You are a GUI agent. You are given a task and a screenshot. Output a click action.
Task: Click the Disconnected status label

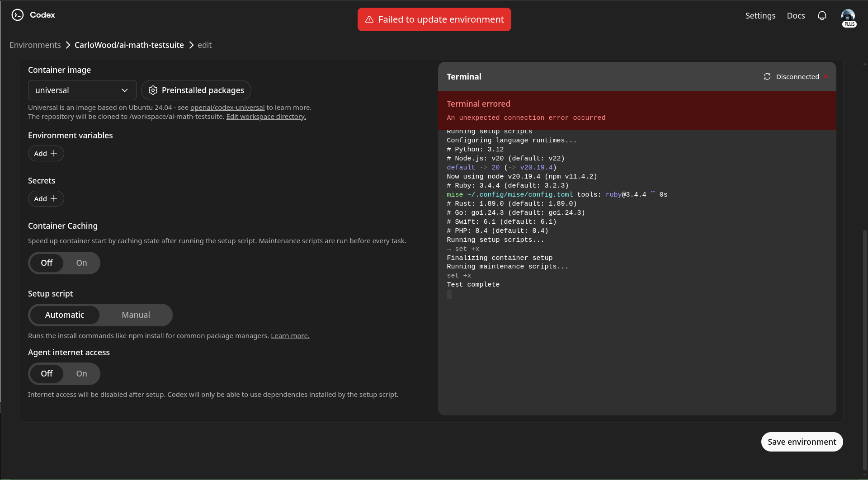click(x=797, y=77)
